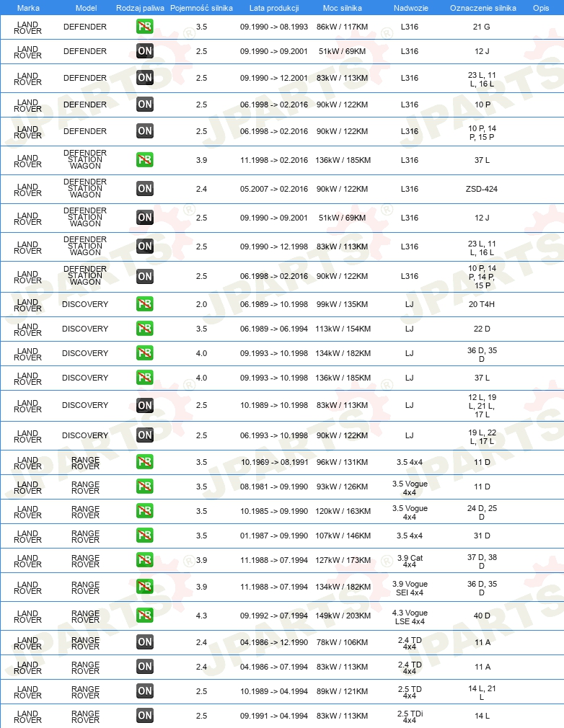Click the production dates '09.1990 -> 08.1993'
This screenshot has width=564, height=728.
click(x=274, y=27)
